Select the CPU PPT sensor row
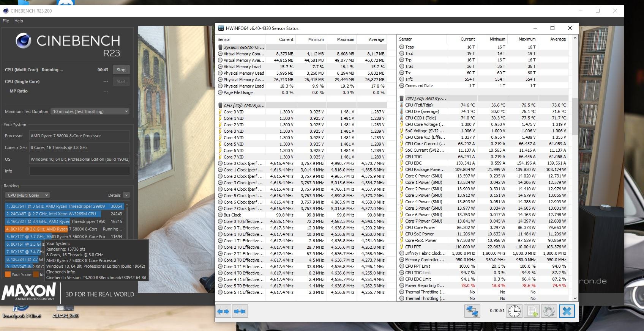Screen dimensions: 644x331 [x=483, y=247]
